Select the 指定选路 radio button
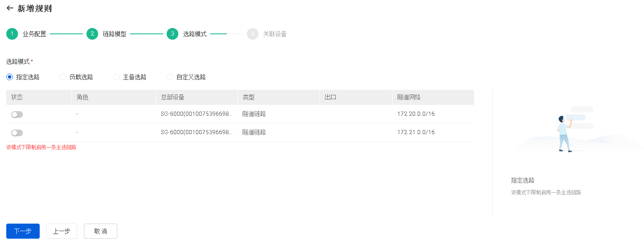The image size is (644, 247). point(10,77)
